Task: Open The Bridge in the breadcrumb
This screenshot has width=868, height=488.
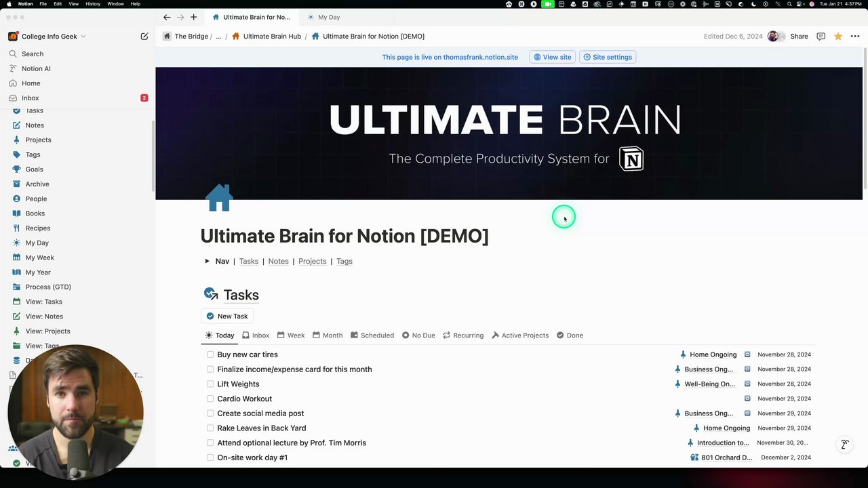Action: (x=185, y=37)
